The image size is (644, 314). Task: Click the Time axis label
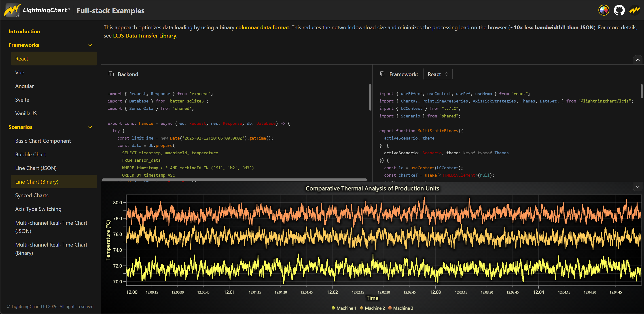pyautogui.click(x=372, y=298)
